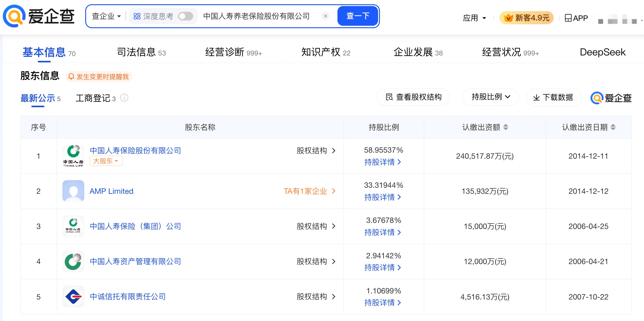Open 股权结构 for 中国人寿资产管理有限公司
Image resolution: width=644 pixels, height=321 pixels.
pos(316,261)
